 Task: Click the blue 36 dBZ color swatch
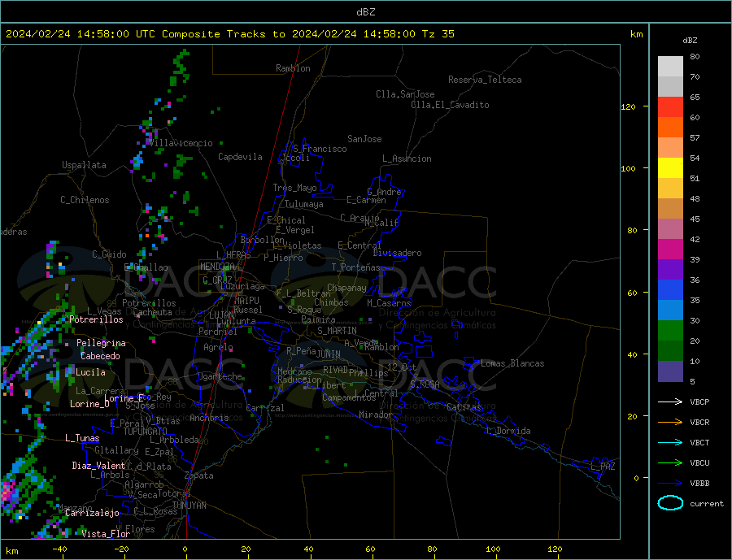tap(670, 290)
